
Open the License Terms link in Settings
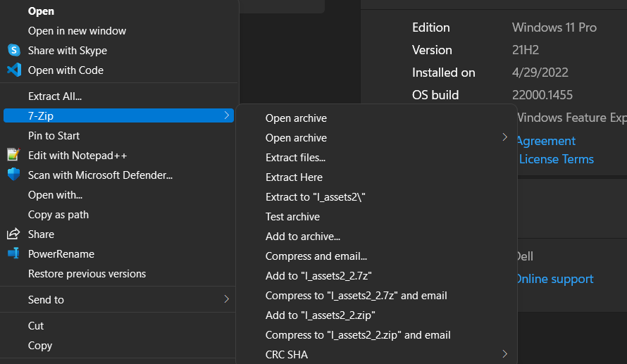[x=557, y=159]
